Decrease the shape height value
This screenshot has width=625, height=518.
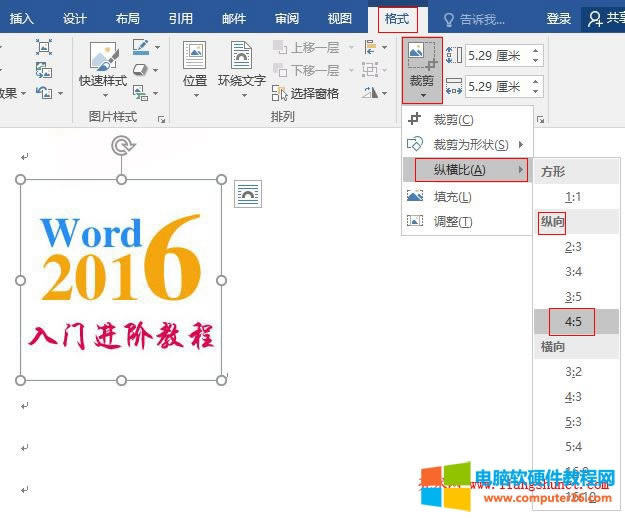click(x=536, y=60)
